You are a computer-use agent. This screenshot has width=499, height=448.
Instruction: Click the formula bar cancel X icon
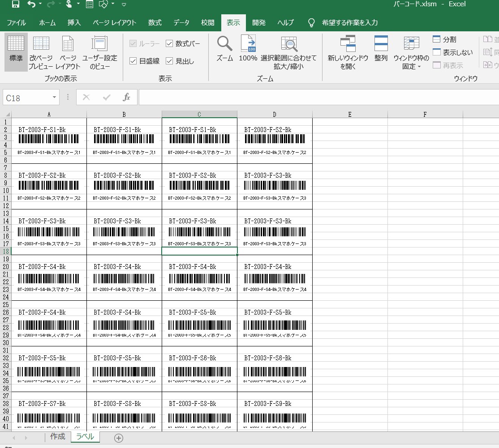[x=86, y=97]
